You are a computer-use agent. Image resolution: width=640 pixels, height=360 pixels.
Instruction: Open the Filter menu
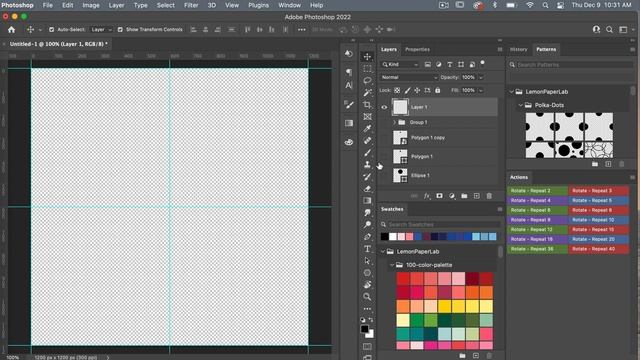pyautogui.click(x=191, y=5)
